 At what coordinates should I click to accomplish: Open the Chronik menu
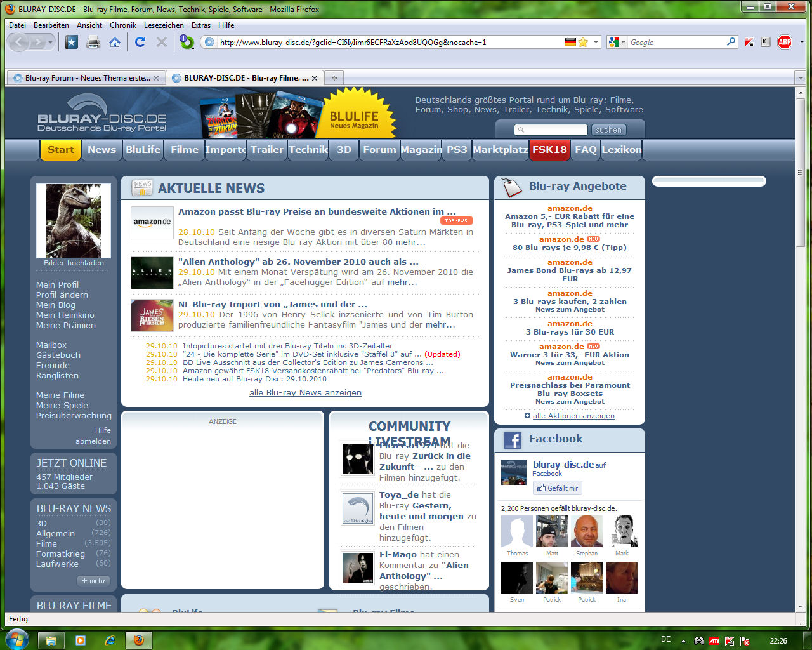click(123, 25)
